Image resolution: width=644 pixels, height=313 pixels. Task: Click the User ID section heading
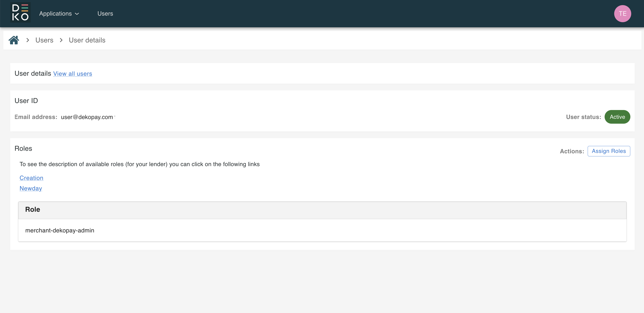coord(26,101)
